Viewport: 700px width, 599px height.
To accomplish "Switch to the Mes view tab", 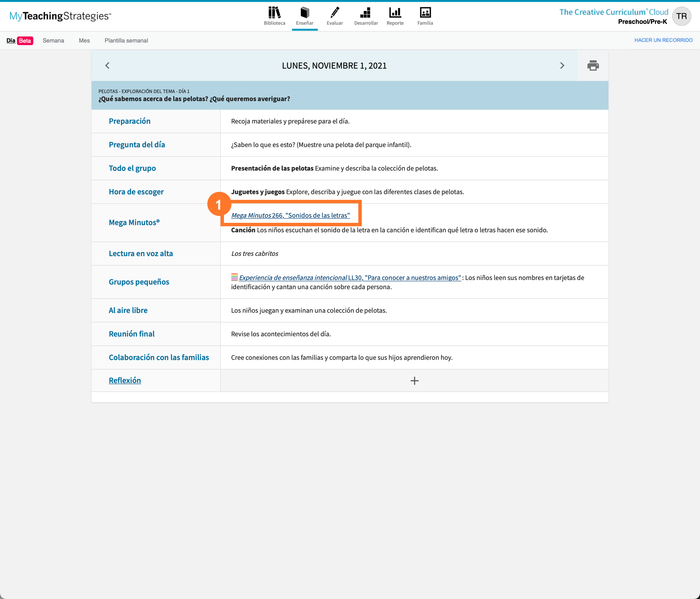I will coord(84,40).
